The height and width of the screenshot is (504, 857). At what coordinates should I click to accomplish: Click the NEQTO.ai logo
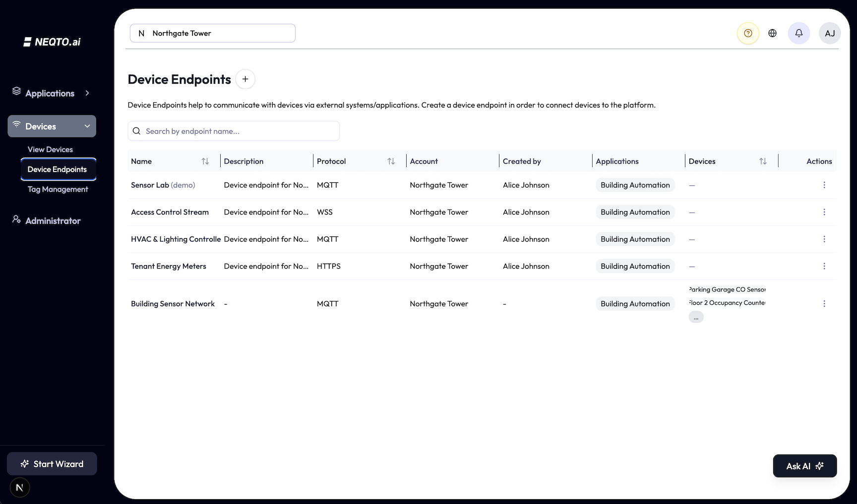(x=52, y=42)
